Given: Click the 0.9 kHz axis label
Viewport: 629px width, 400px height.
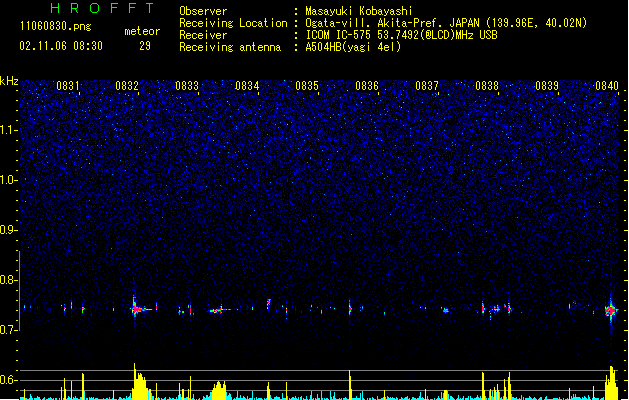Looking at the screenshot, I should pyautogui.click(x=8, y=230).
